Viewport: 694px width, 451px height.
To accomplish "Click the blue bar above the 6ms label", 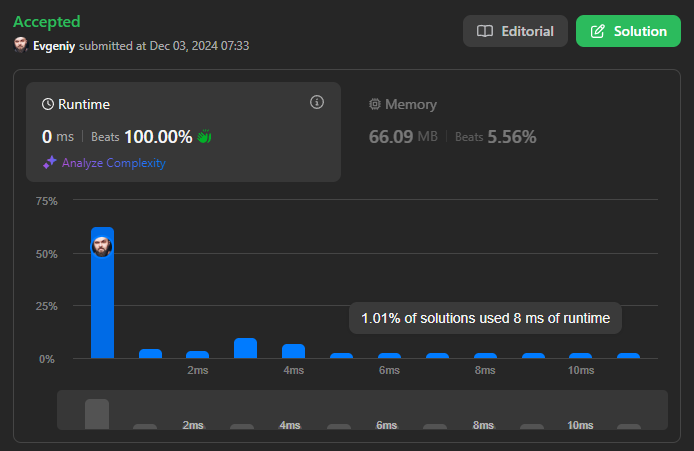I will tap(389, 355).
